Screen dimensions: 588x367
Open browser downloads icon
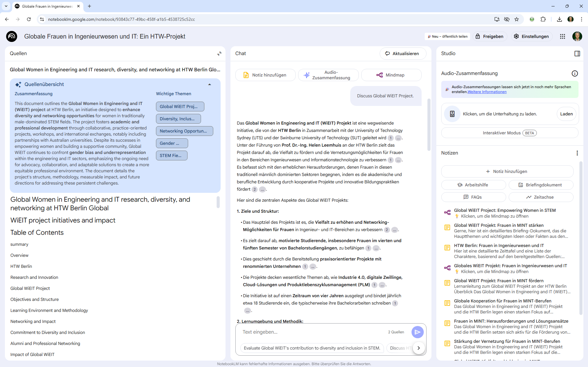(560, 19)
